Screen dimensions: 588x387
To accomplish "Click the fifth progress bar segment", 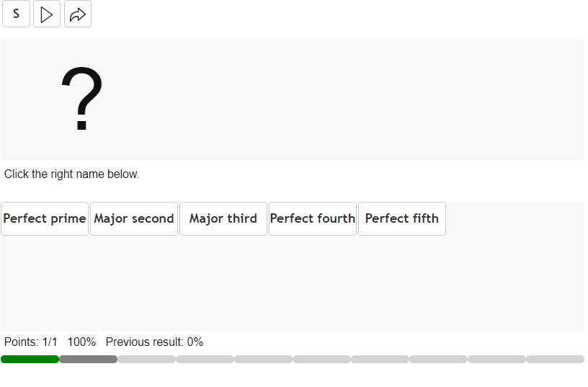I will pos(263,359).
